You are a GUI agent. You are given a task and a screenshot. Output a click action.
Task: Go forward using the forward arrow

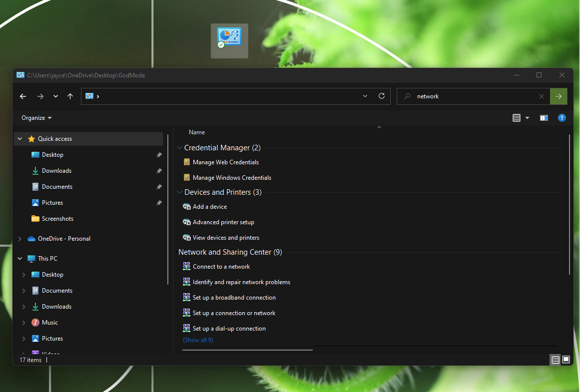[40, 96]
